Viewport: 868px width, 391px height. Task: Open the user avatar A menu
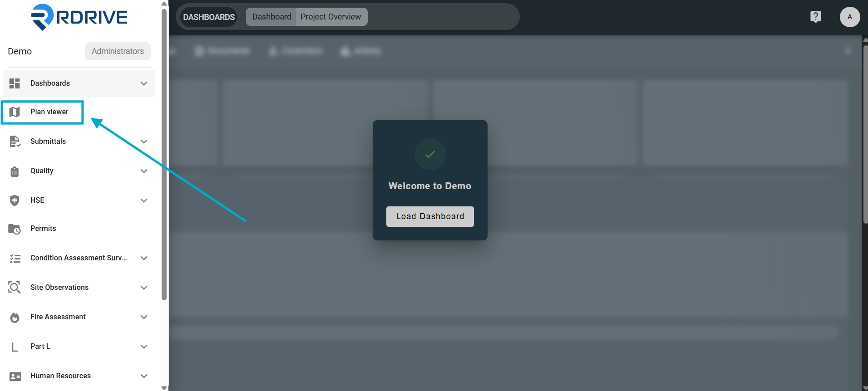pos(849,17)
